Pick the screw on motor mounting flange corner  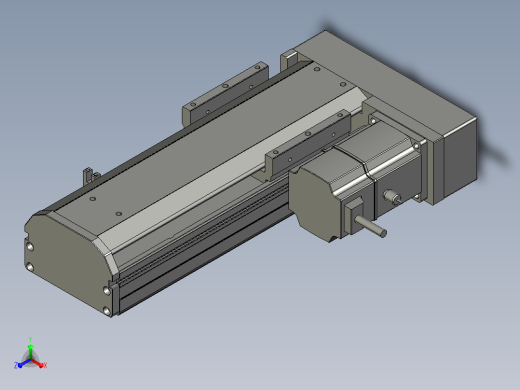(x=416, y=146)
